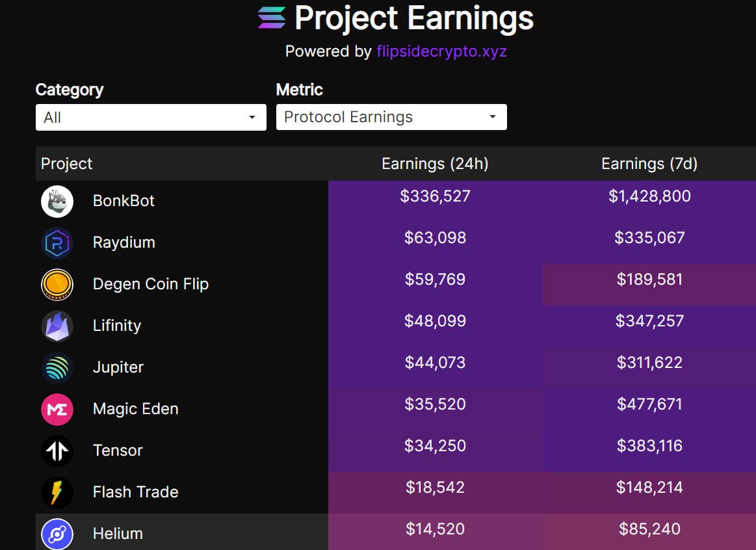Image resolution: width=756 pixels, height=550 pixels.
Task: Open the flipsidecrypto.xyz link
Action: [x=441, y=51]
